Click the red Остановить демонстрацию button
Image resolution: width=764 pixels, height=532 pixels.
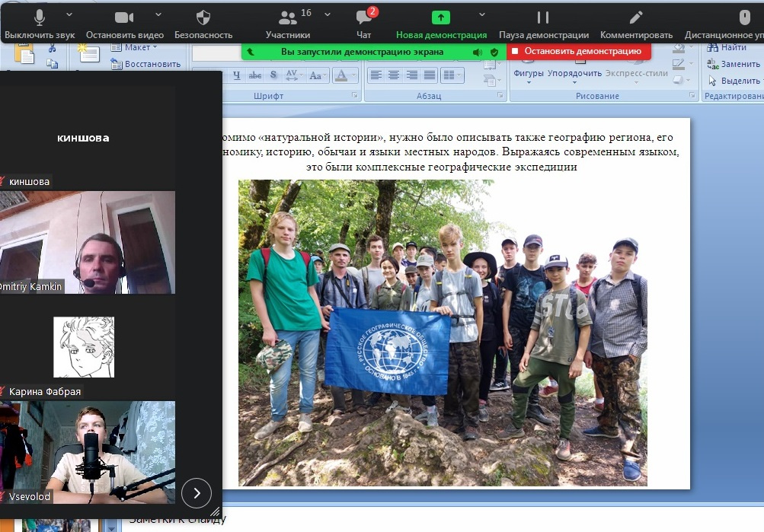578,51
